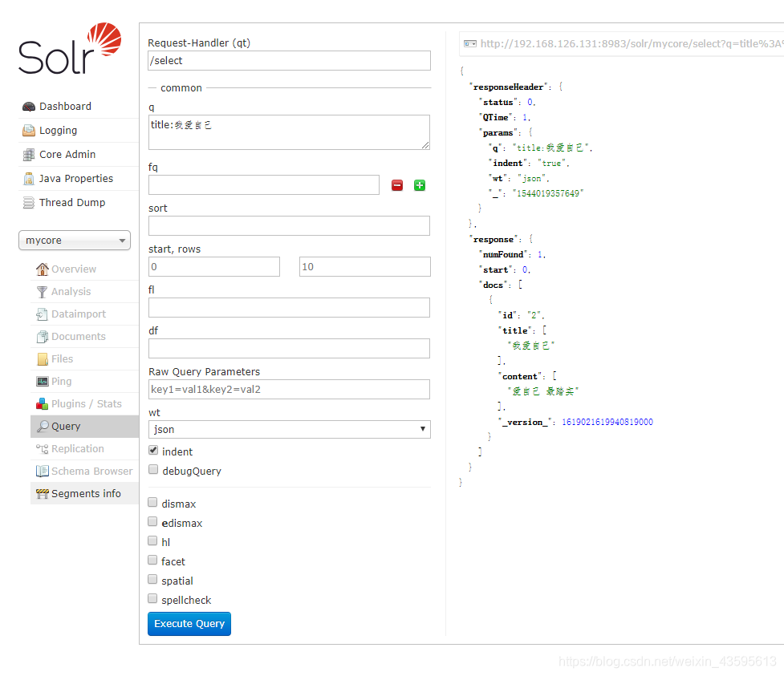The width and height of the screenshot is (784, 676).
Task: Click the timestamp value "1544019357649"
Action: (x=548, y=193)
